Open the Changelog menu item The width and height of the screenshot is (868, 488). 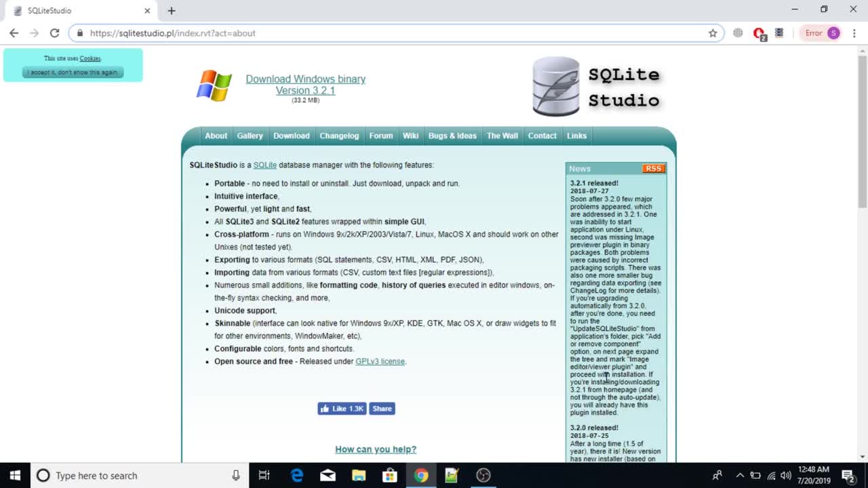pyautogui.click(x=339, y=136)
